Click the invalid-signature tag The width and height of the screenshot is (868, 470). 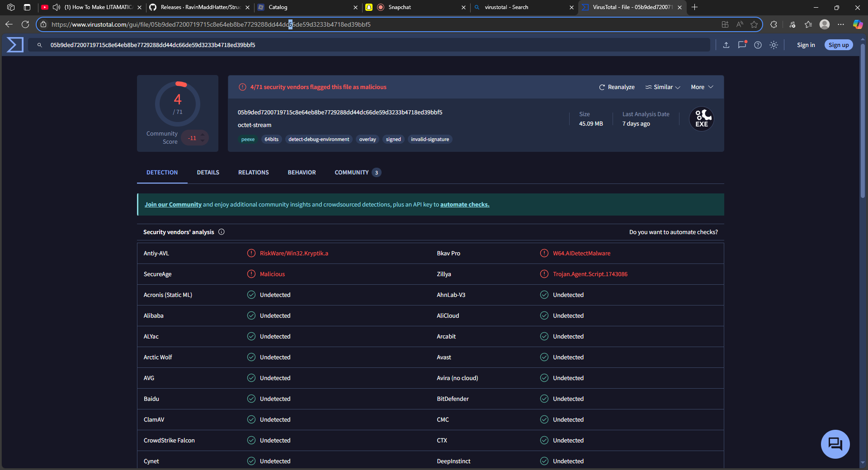click(x=430, y=139)
